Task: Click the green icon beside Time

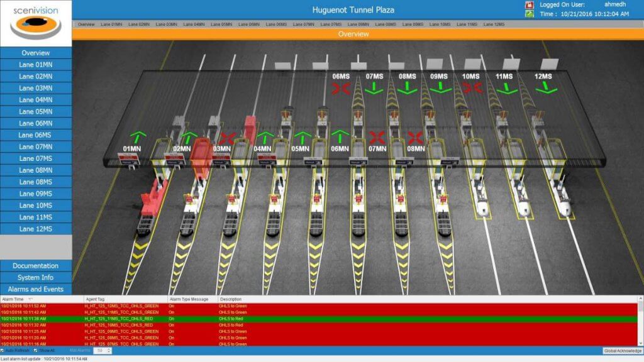Action: (x=529, y=14)
